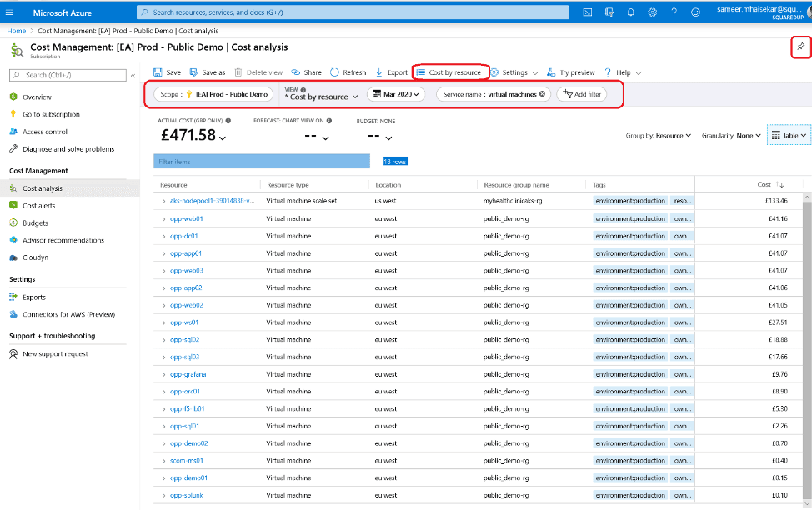Click the Cost Management dollar search icon

17,50
